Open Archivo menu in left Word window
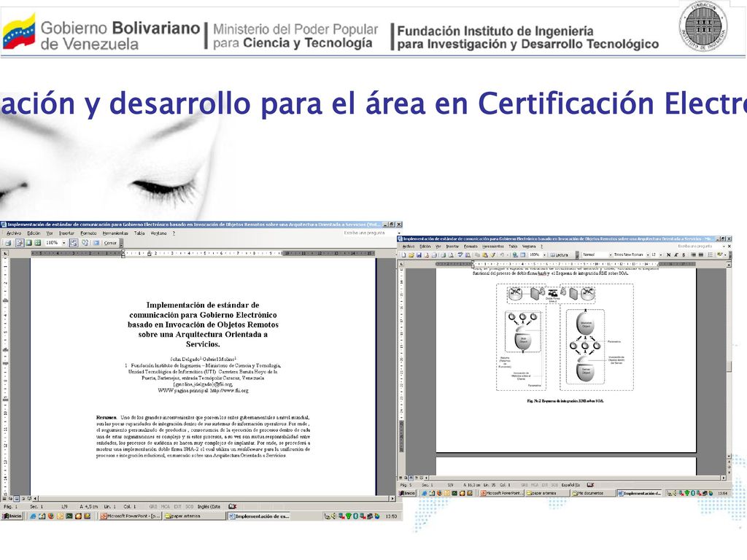The width and height of the screenshot is (747, 560). point(14,233)
